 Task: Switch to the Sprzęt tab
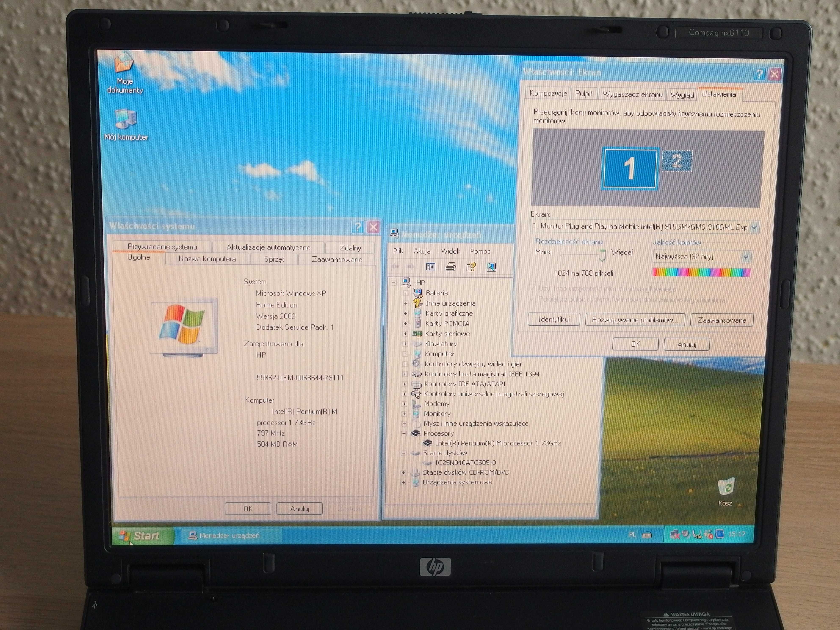pos(274,259)
